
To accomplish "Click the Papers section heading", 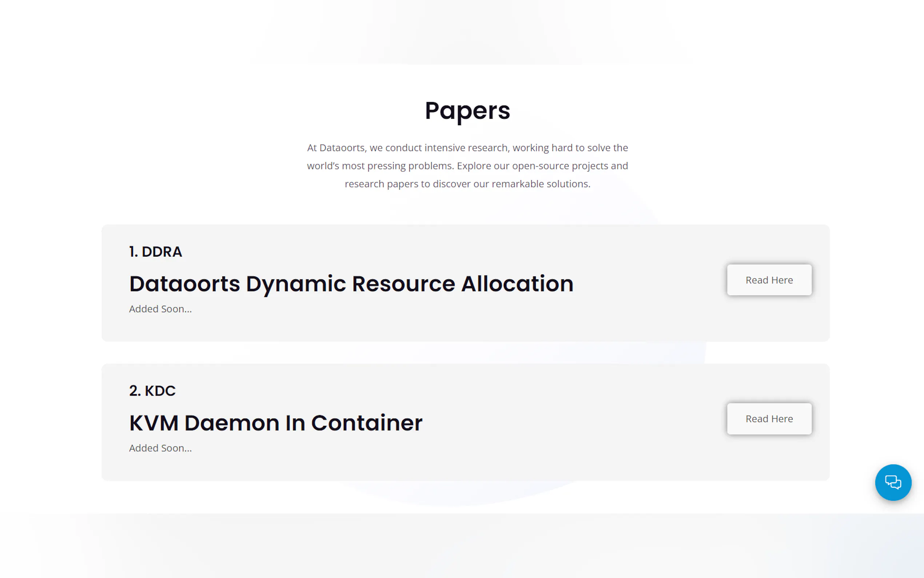I will (467, 111).
